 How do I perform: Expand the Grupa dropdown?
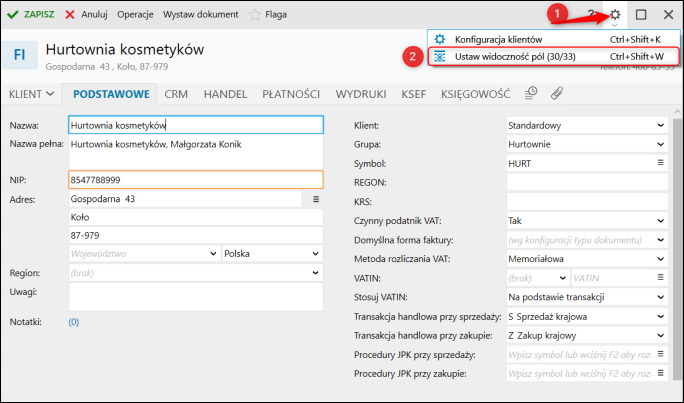[x=660, y=144]
